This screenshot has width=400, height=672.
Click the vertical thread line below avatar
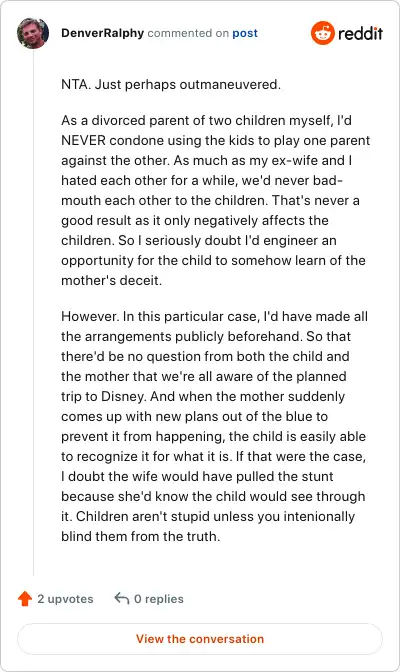click(x=33, y=313)
